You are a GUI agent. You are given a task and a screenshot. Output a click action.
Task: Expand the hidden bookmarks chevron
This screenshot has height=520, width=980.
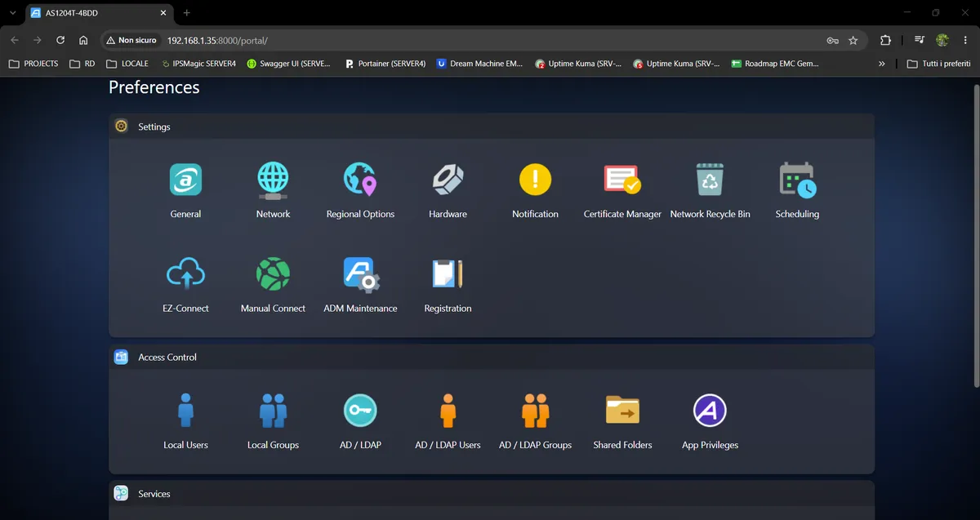tap(882, 63)
